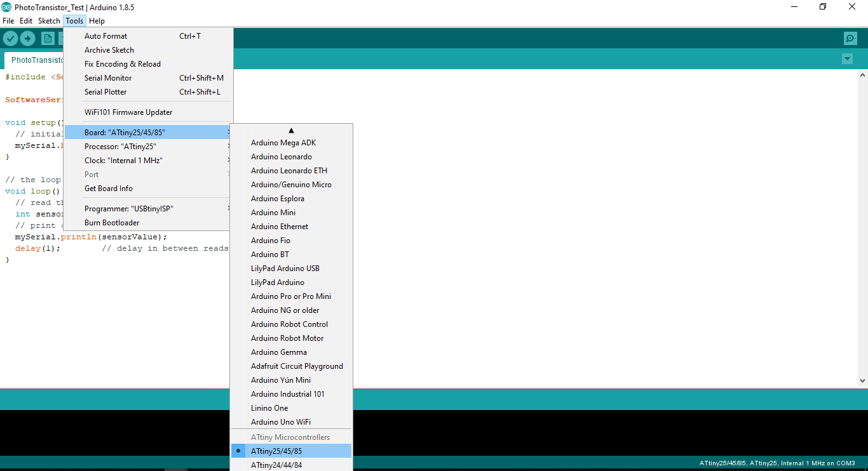
Task: Click the editor scrollbar down arrow
Action: (862, 381)
